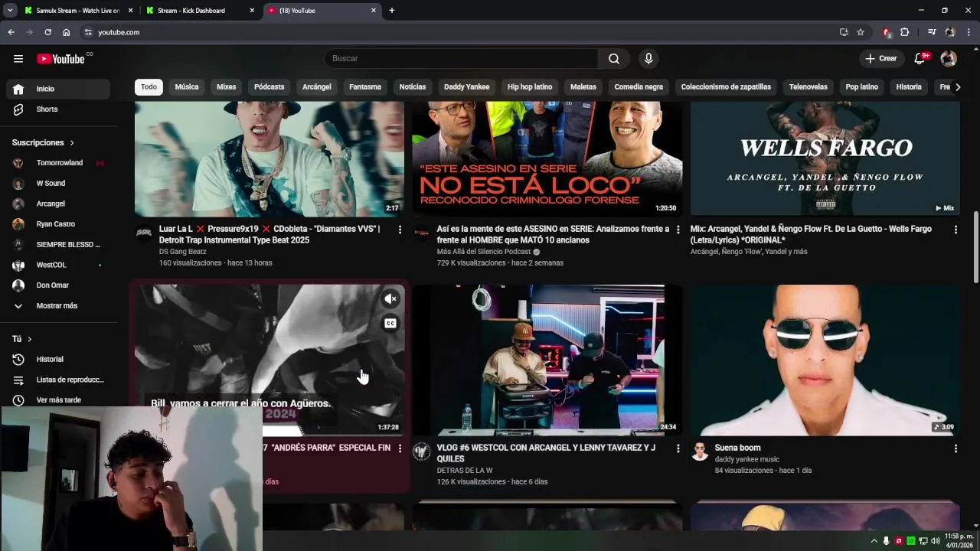Viewport: 980px width, 551px height.
Task: Open browser home page button
Action: click(x=66, y=32)
